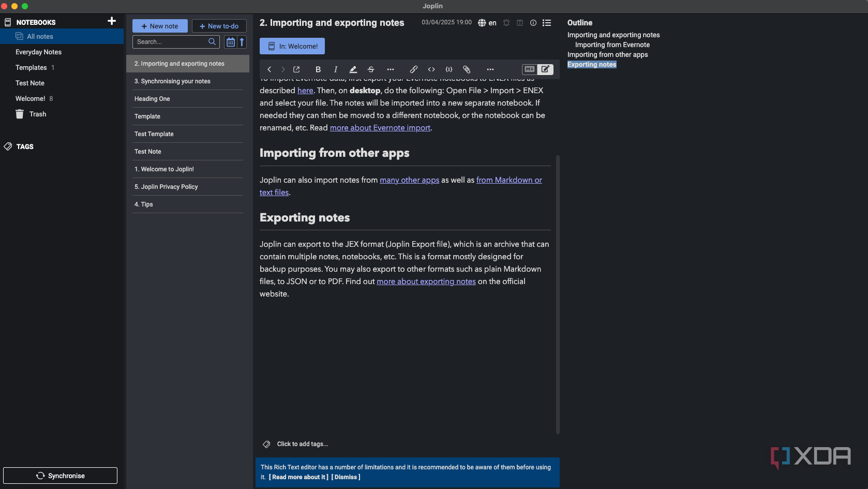Insert a code block with the braces icon
868x489 pixels.
tap(449, 69)
